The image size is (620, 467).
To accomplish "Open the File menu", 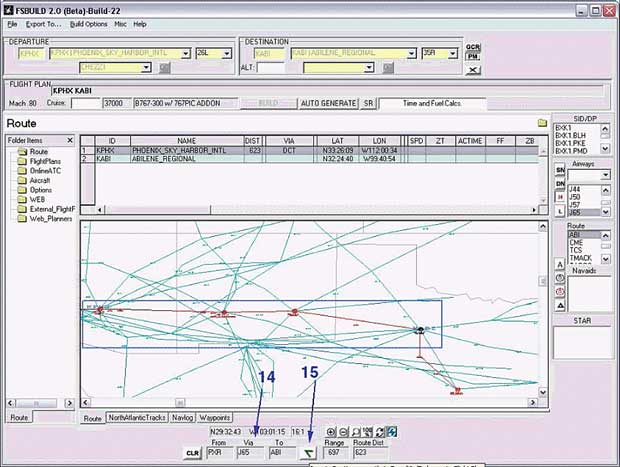I will [12, 24].
